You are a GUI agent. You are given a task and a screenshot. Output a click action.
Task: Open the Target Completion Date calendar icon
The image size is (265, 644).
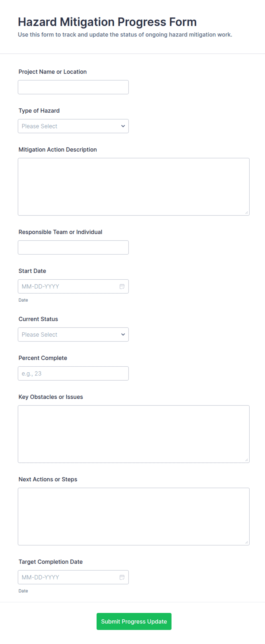coord(122,577)
